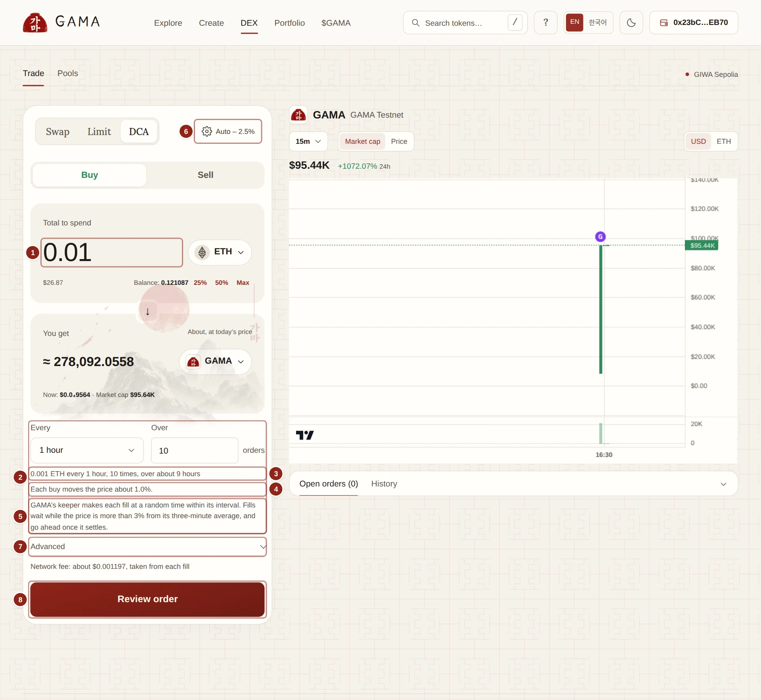The height and width of the screenshot is (700, 761).
Task: Select the Swap order type tab
Action: 57,132
